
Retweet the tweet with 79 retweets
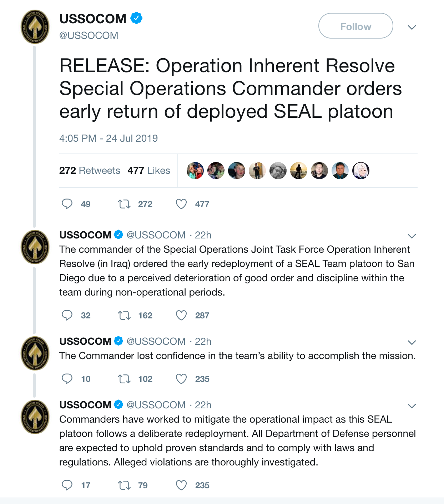[x=124, y=485]
